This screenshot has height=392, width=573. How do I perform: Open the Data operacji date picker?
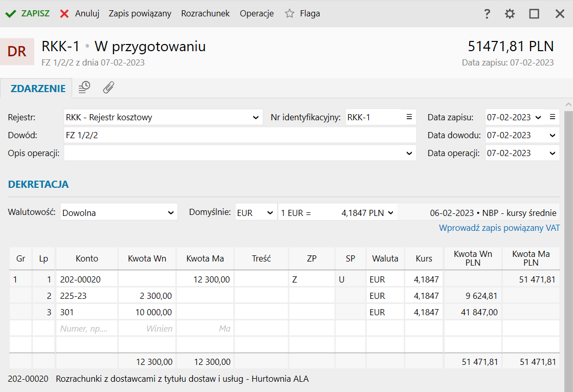tap(553, 153)
